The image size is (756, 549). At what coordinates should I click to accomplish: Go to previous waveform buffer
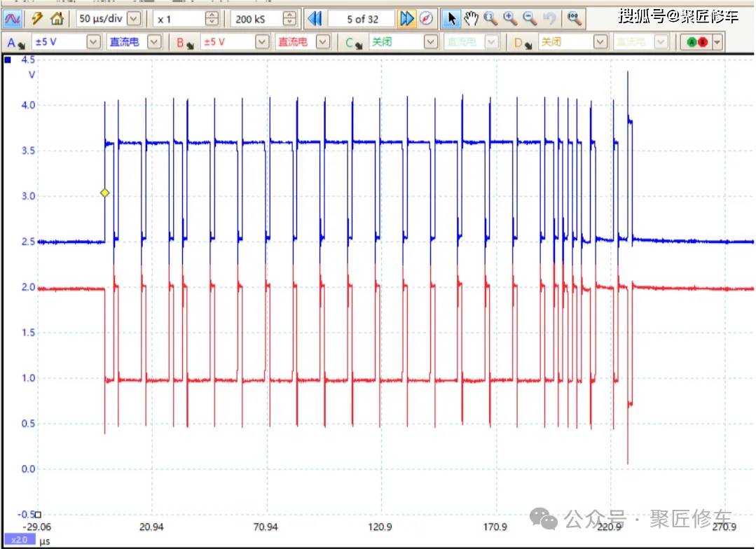tap(315, 19)
